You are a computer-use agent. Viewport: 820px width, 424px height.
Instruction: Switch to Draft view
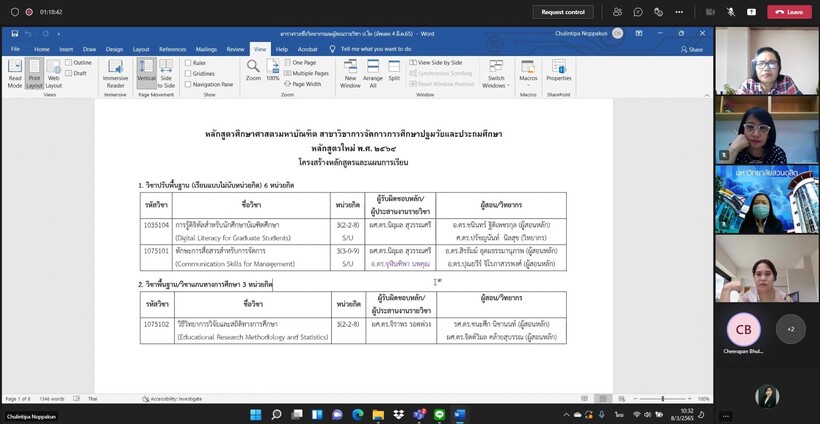76,73
